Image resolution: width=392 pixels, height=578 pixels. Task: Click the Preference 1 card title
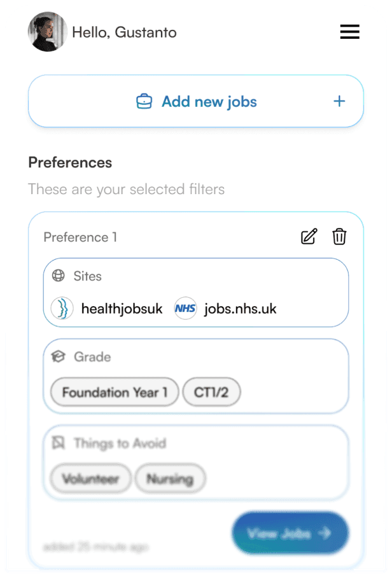click(x=80, y=237)
